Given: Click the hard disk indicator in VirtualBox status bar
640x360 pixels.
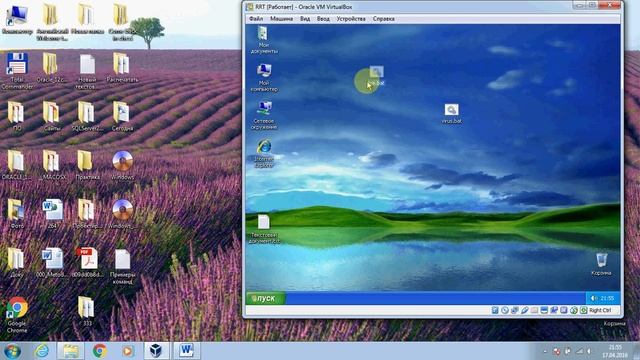Looking at the screenshot, I should coord(495,310).
